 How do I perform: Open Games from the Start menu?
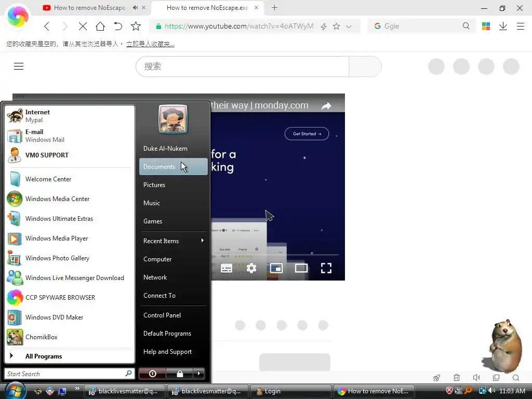173,221
